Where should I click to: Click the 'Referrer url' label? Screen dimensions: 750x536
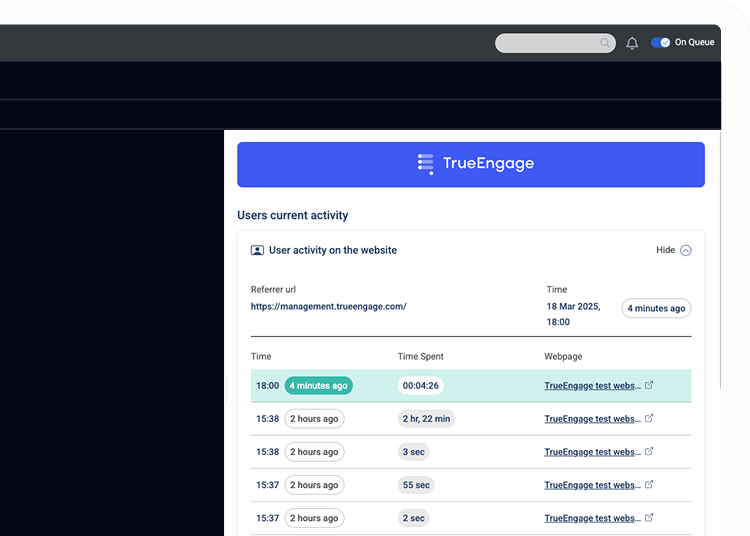click(x=273, y=289)
